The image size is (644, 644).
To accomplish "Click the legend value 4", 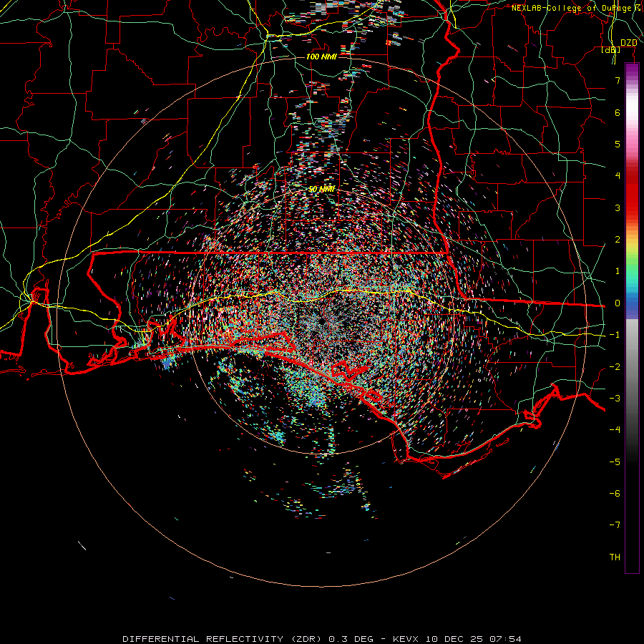I will [618, 176].
